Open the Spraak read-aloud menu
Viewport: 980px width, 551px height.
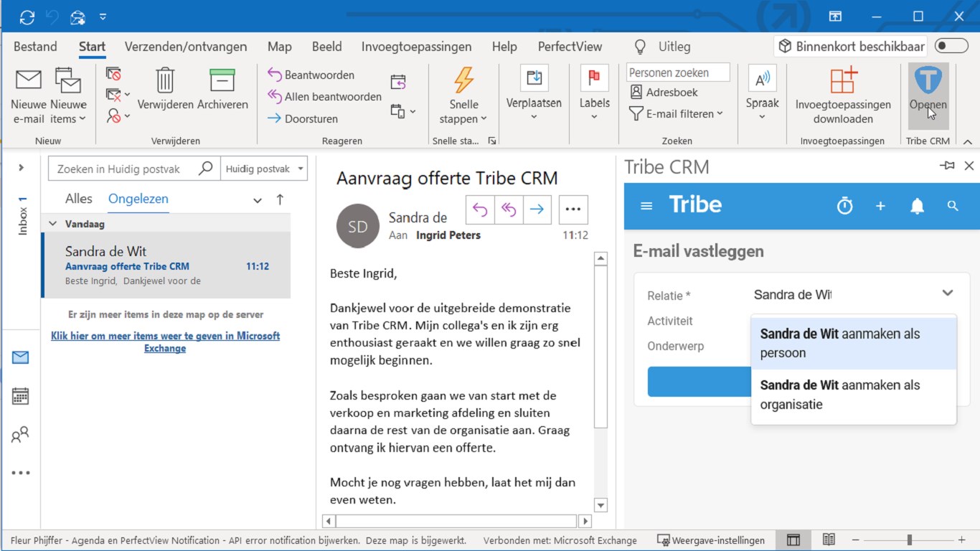[762, 93]
